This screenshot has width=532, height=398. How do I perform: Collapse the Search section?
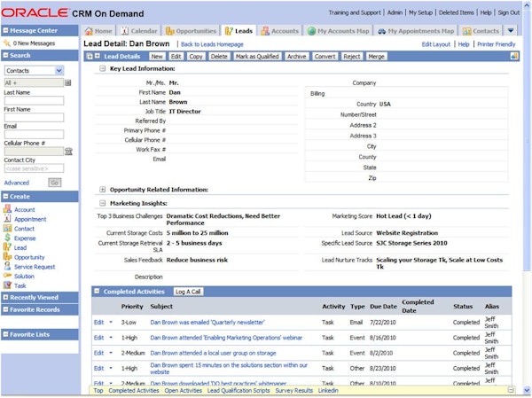[x=5, y=55]
